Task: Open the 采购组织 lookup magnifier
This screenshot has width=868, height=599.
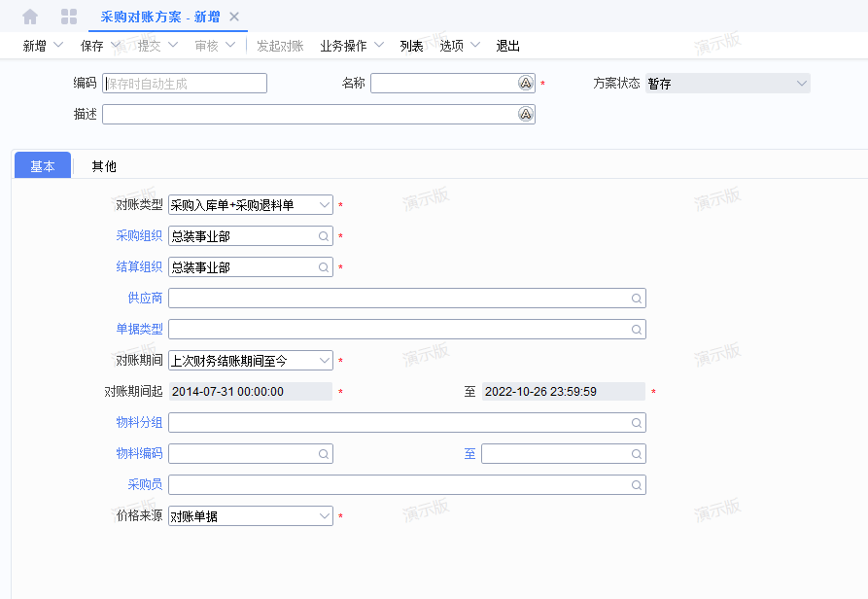Action: 323,235
